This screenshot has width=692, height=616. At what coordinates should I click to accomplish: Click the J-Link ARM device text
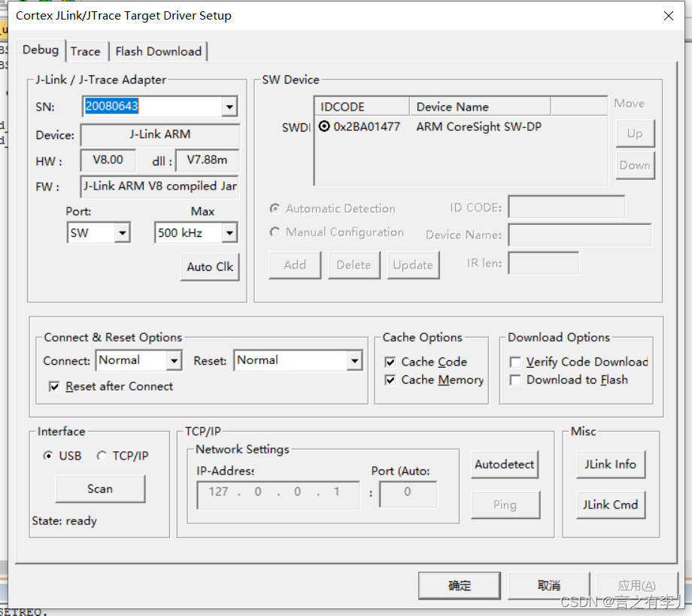[x=160, y=135]
